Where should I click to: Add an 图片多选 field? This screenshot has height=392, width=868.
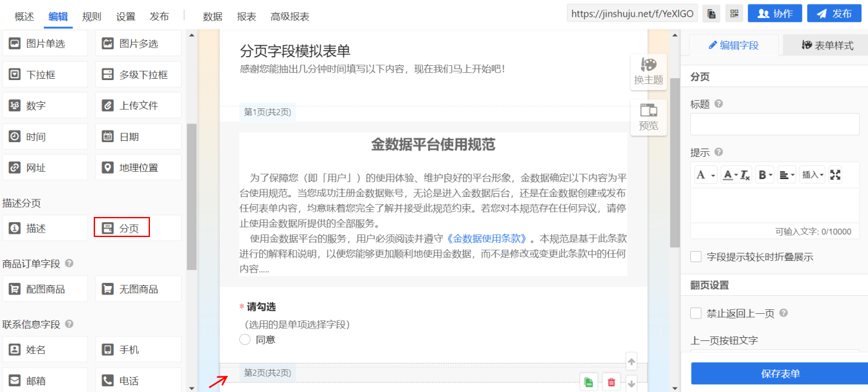(x=138, y=44)
